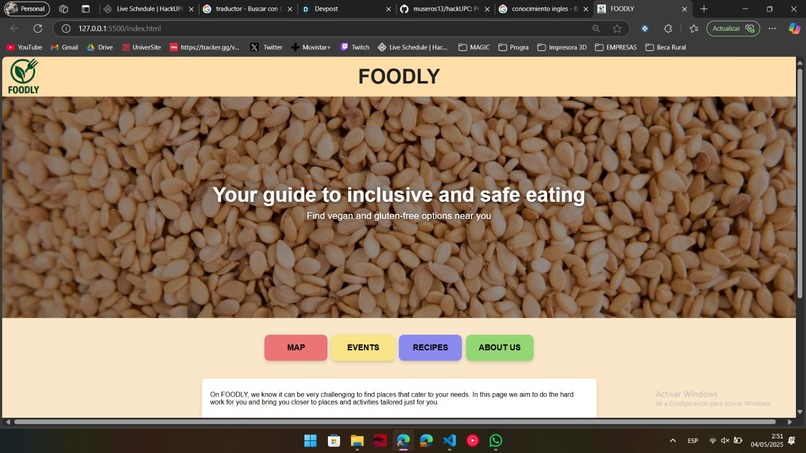Open Visual Studio Code from taskbar
806x453 pixels.
[449, 441]
